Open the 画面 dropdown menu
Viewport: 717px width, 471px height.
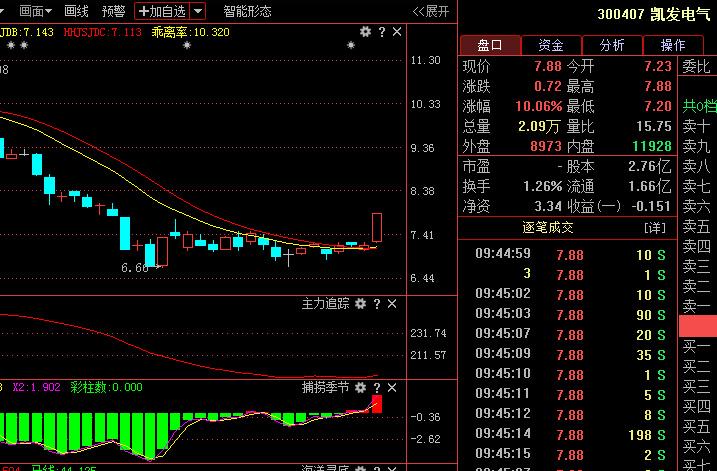click(36, 11)
